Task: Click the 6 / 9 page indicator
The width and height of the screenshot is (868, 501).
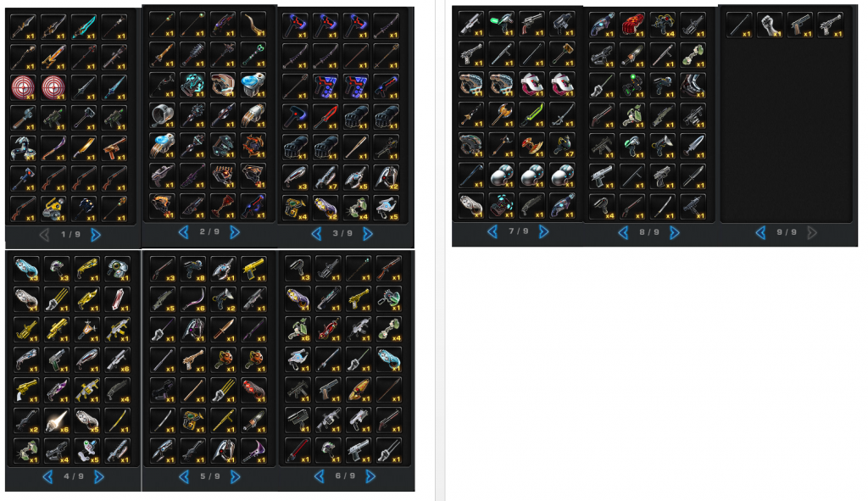Action: coord(345,476)
